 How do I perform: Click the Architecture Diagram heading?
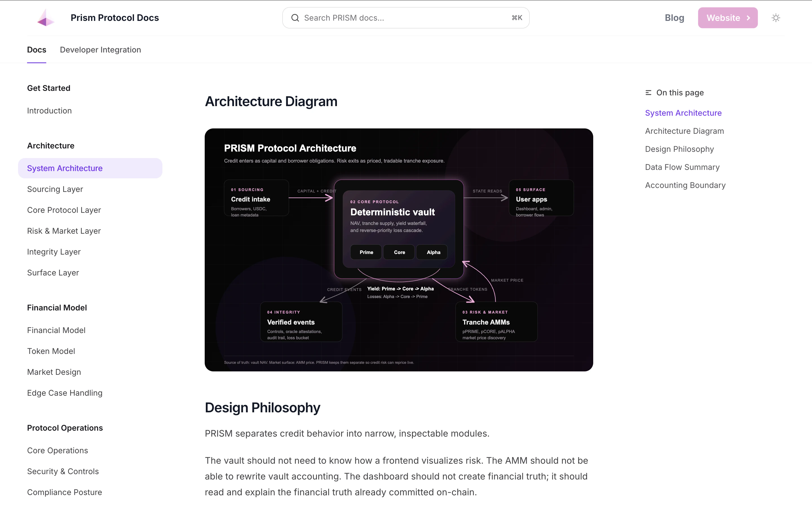pyautogui.click(x=271, y=102)
